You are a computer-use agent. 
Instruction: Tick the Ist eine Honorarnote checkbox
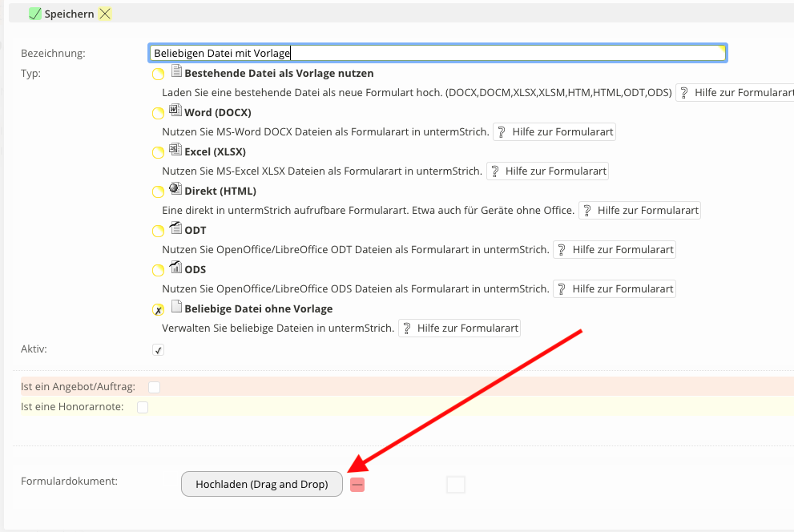143,407
